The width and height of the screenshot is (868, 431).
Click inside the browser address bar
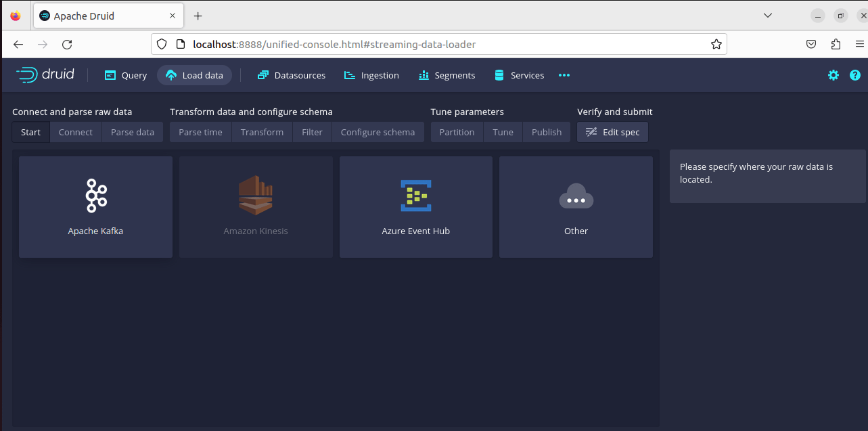point(406,44)
